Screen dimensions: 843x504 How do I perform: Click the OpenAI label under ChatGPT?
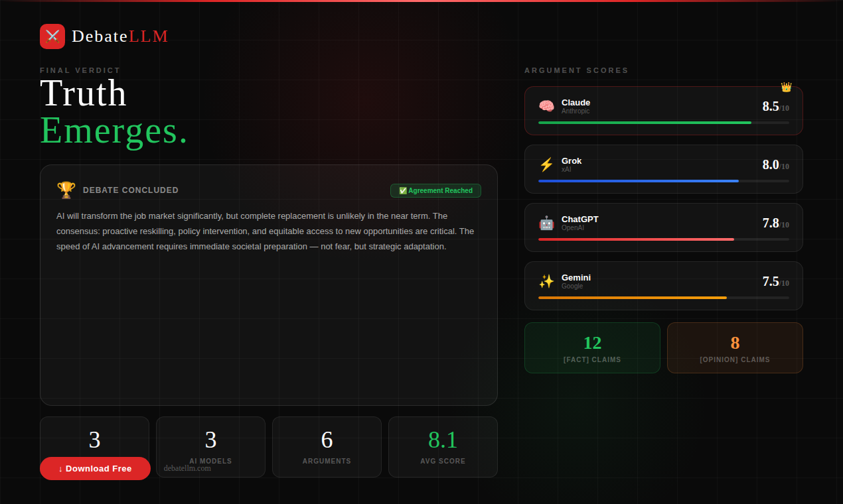(x=573, y=228)
